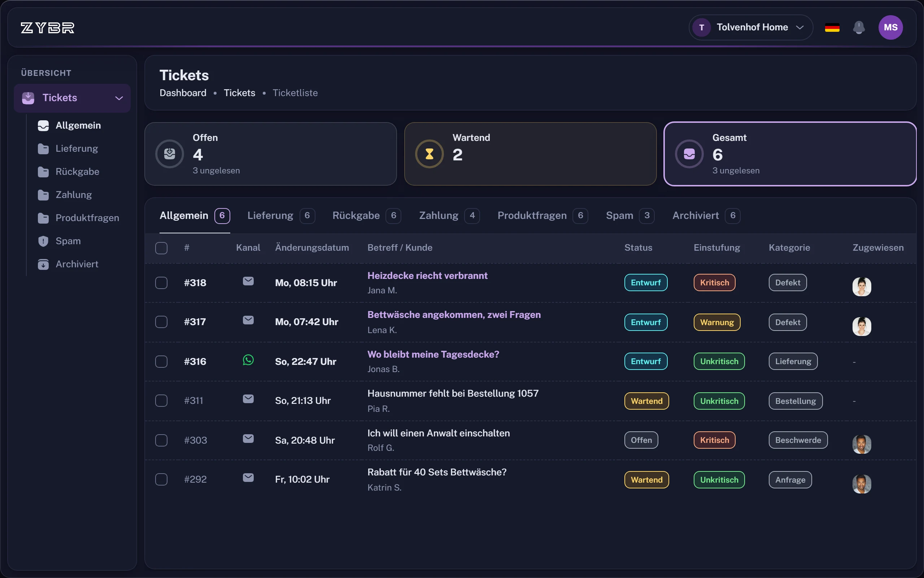
Task: Click the Tickets breadcrumb link
Action: [x=239, y=93]
